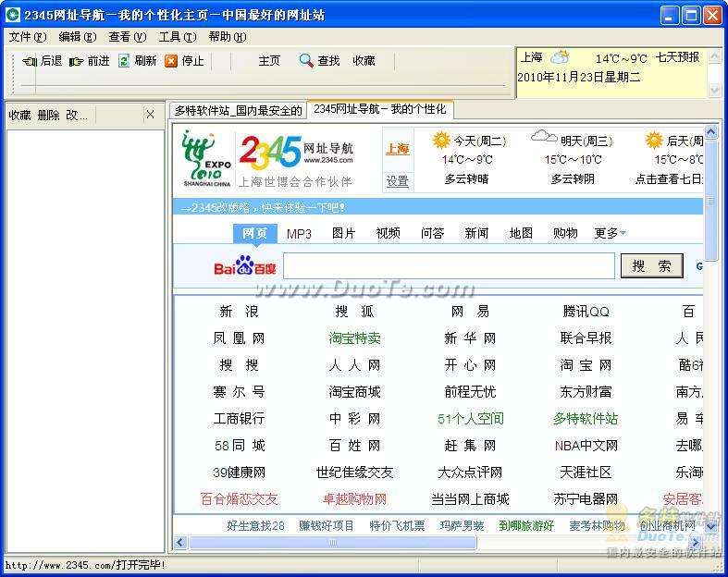Open the 工具(T) menu
The image size is (728, 577).
click(x=178, y=37)
